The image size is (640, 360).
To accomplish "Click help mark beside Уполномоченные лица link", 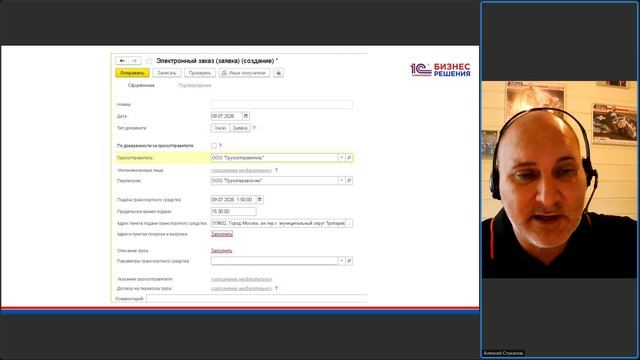I will (276, 170).
